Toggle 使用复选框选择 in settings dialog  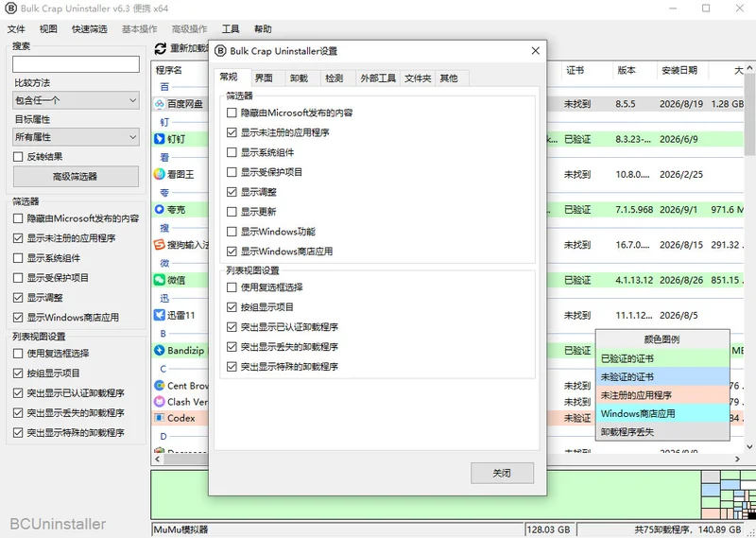(232, 287)
